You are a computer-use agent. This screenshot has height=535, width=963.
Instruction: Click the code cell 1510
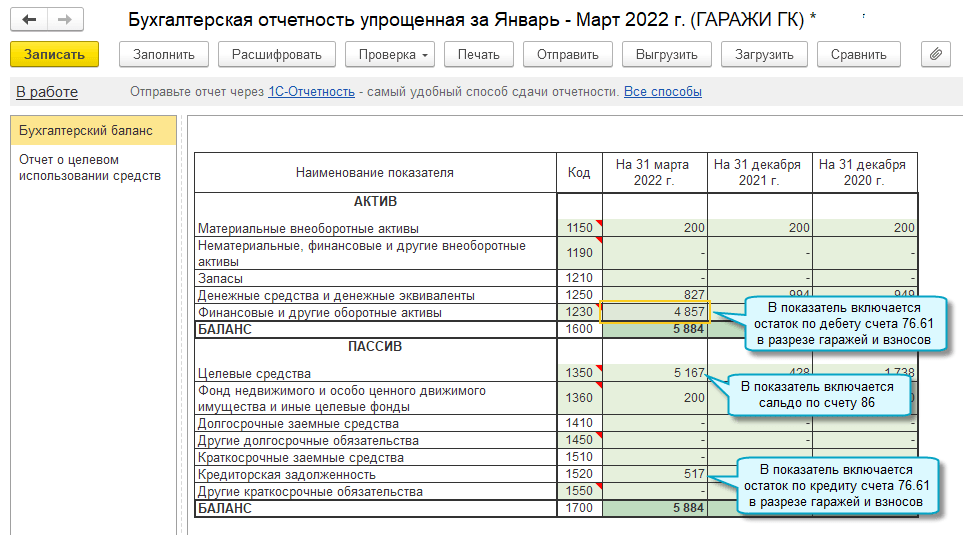pos(579,457)
